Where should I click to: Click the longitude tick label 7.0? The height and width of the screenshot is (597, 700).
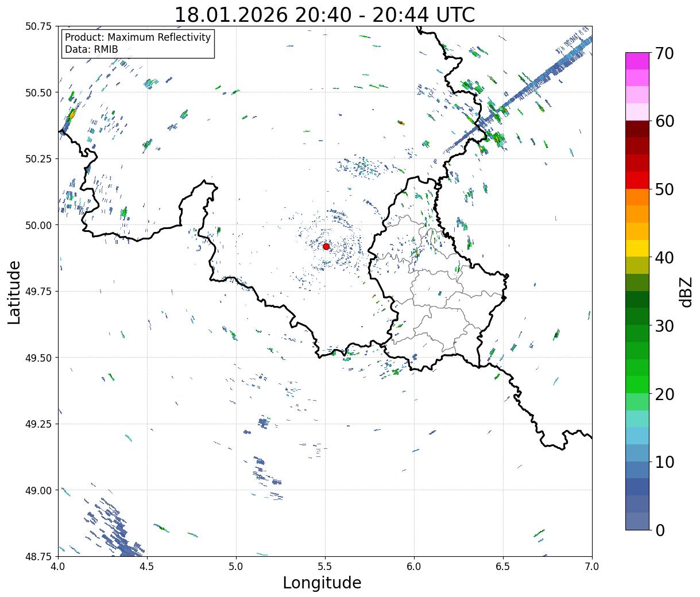(592, 567)
